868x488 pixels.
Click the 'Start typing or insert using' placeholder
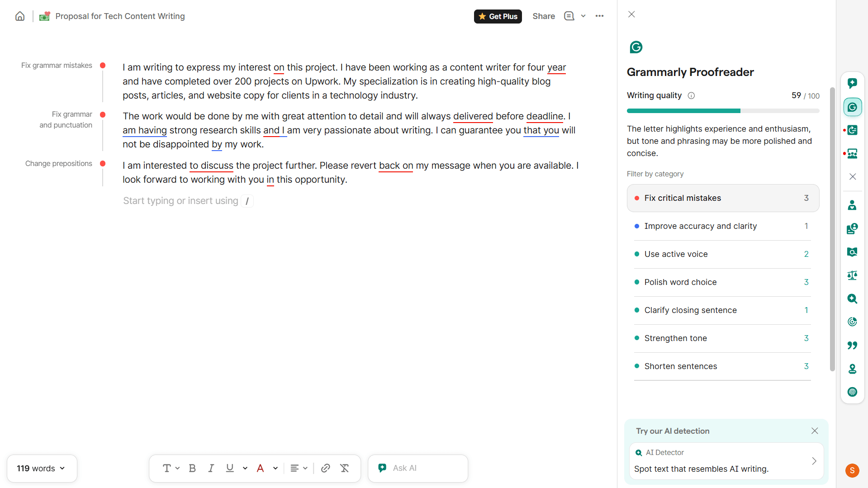click(x=180, y=201)
